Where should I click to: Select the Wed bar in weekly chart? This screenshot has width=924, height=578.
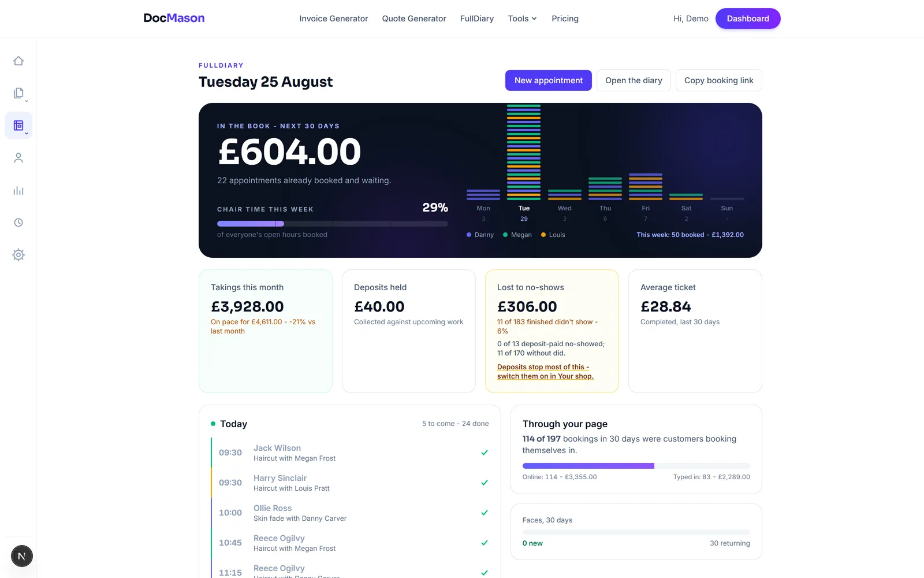pos(565,195)
